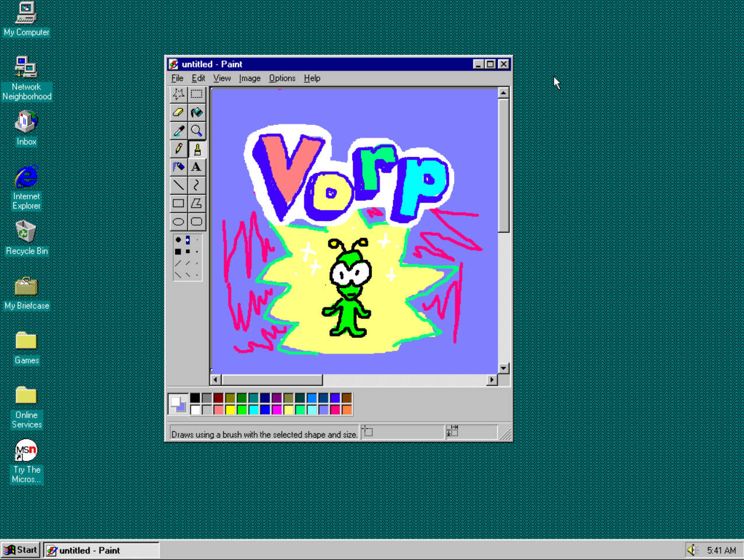Choose the medium backslash brush shape

click(x=187, y=275)
